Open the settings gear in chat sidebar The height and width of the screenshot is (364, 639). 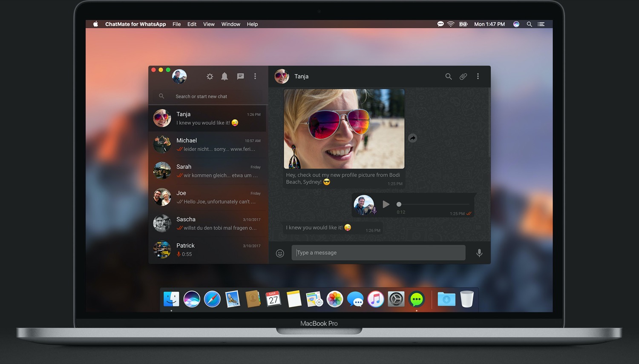pos(210,77)
